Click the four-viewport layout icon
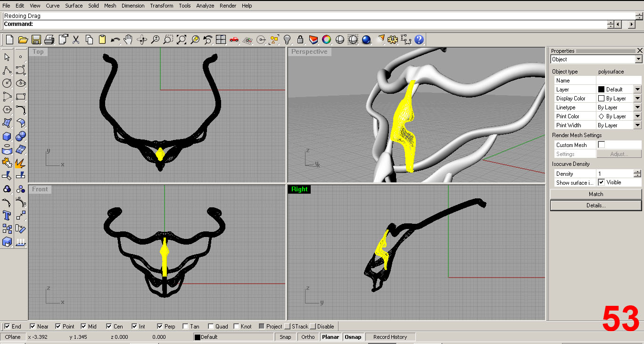 coord(221,40)
